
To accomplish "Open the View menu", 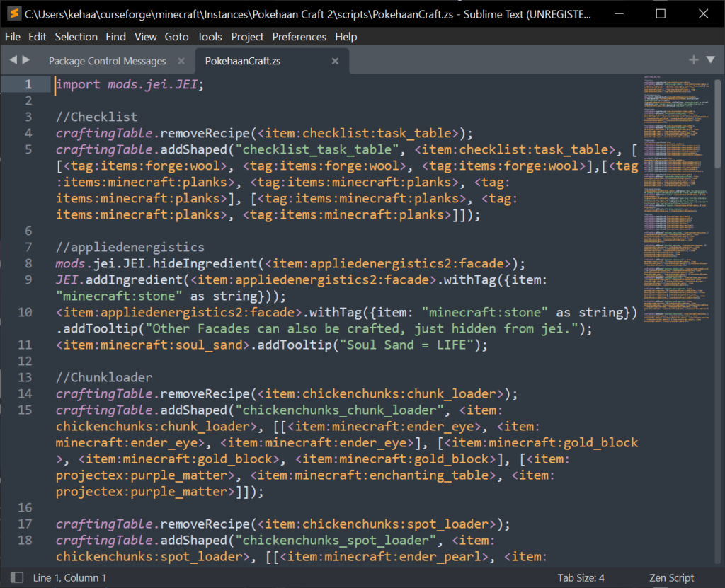I will point(146,37).
